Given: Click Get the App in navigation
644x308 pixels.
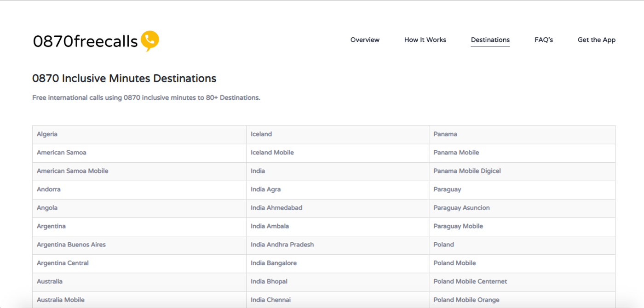Looking at the screenshot, I should click(596, 40).
